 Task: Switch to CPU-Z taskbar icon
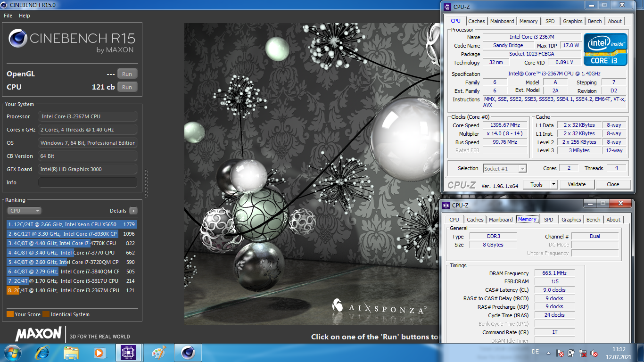(128, 353)
